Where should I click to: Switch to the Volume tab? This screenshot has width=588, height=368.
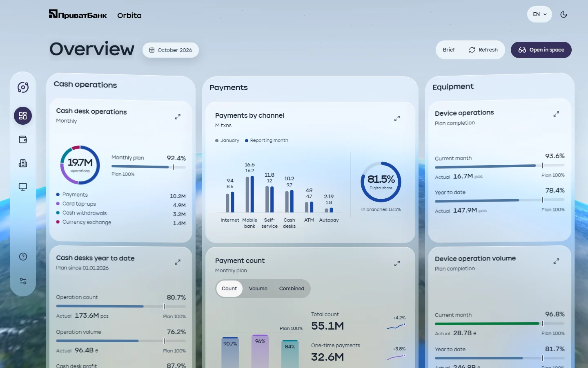[x=258, y=289]
